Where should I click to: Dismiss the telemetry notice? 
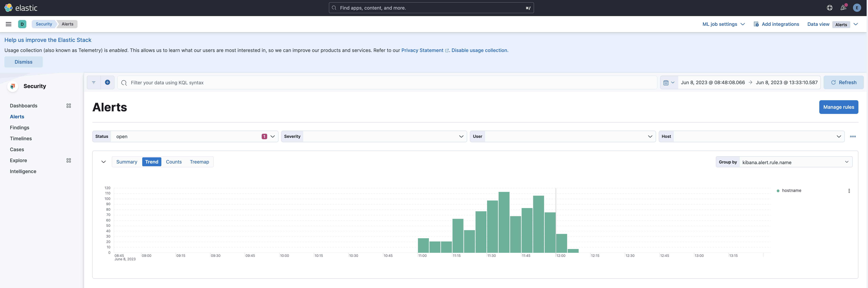click(x=24, y=62)
